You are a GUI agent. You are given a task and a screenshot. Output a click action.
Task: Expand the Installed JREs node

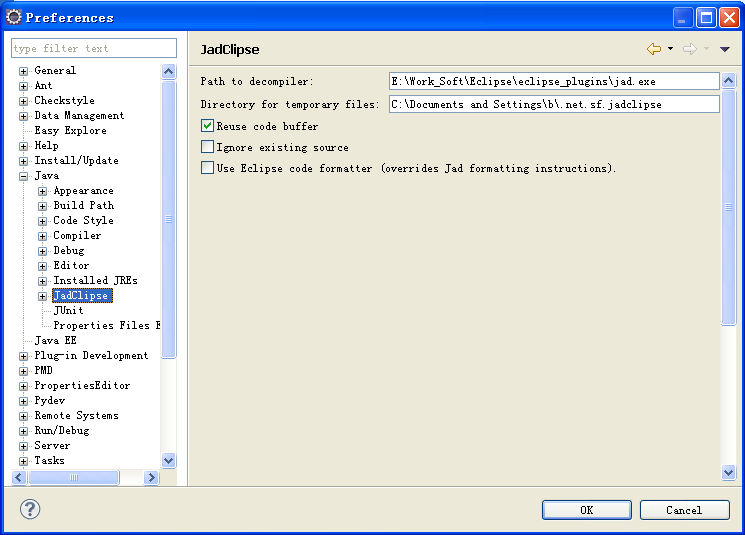pos(43,281)
